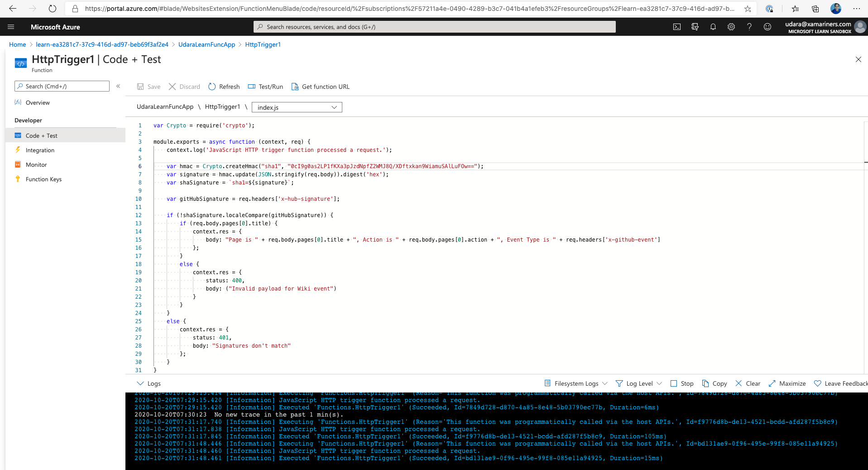Open the learn-ea3281c7 resource group breadcrumb
The image size is (868, 470).
click(x=102, y=44)
